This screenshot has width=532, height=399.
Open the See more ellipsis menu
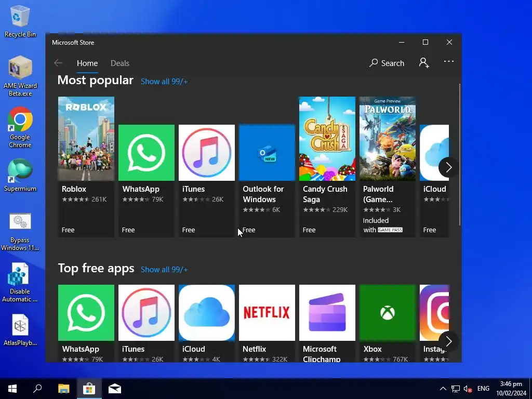448,61
